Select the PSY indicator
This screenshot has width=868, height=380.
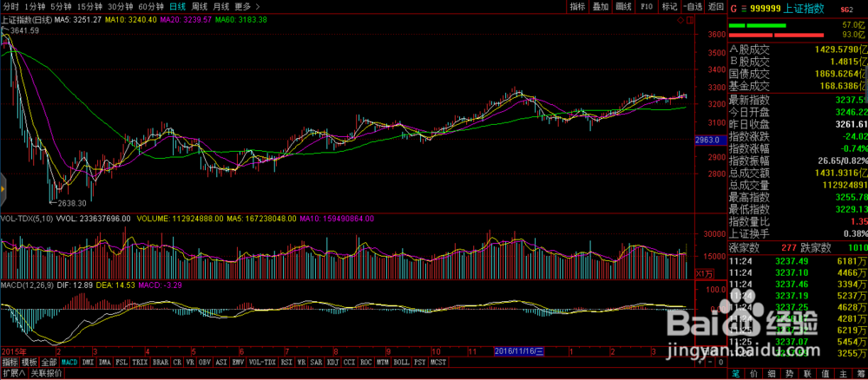pyautogui.click(x=419, y=363)
